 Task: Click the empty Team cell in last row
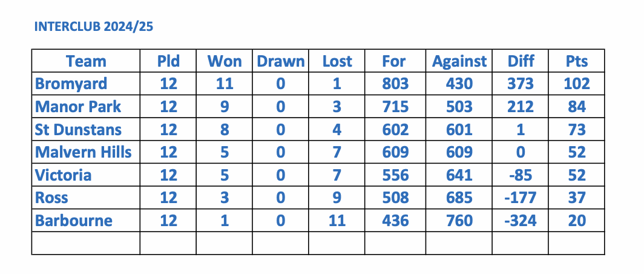(x=86, y=243)
